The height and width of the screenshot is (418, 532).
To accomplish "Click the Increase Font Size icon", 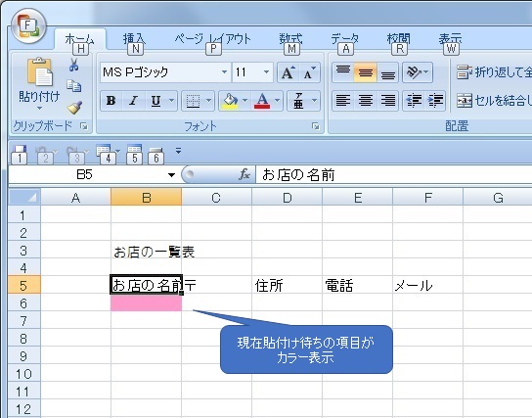I will [288, 72].
